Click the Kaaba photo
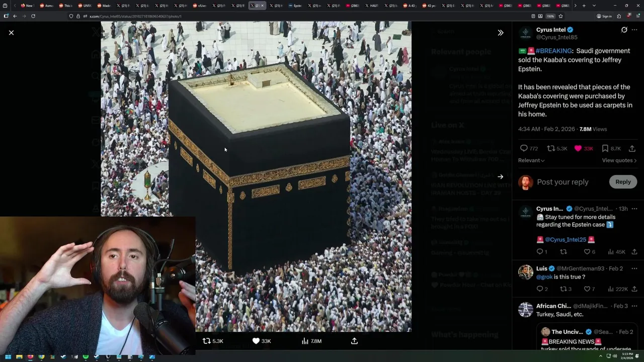 [256, 176]
